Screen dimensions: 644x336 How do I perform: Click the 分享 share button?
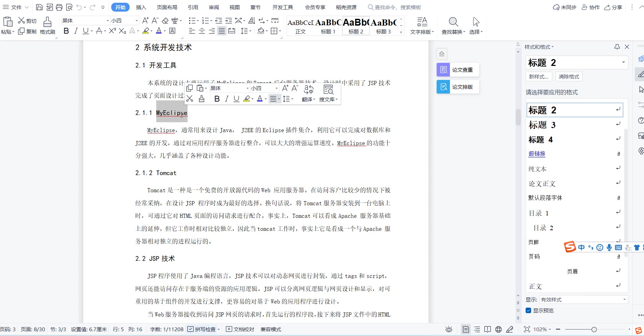(x=613, y=7)
